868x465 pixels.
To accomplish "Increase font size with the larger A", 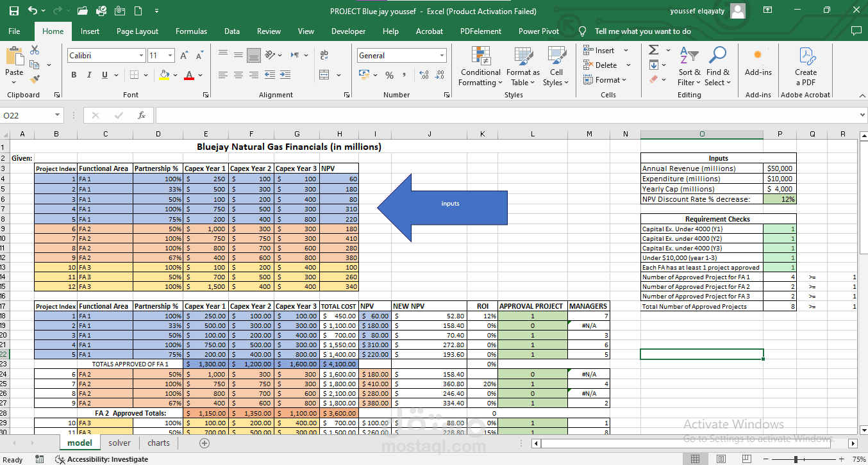I will [184, 56].
